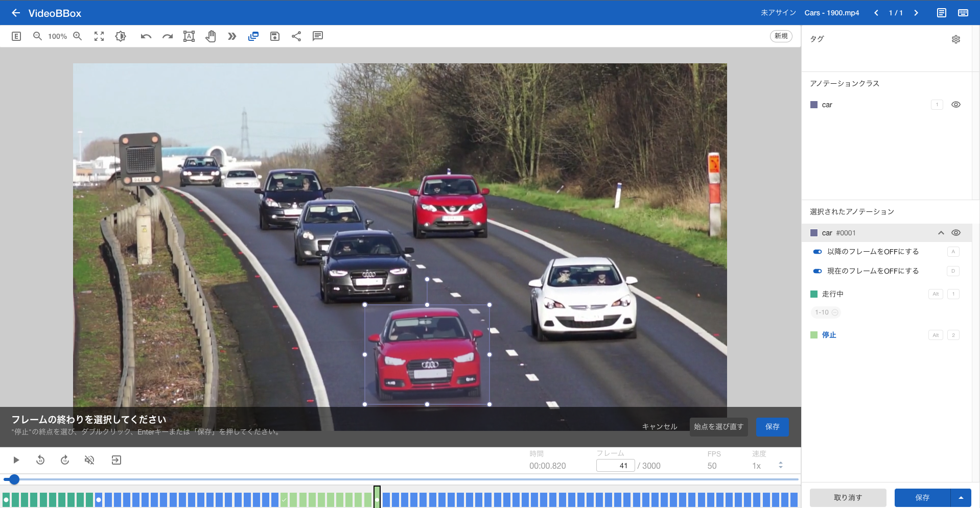Change playback speed with the stepper

coord(780,465)
